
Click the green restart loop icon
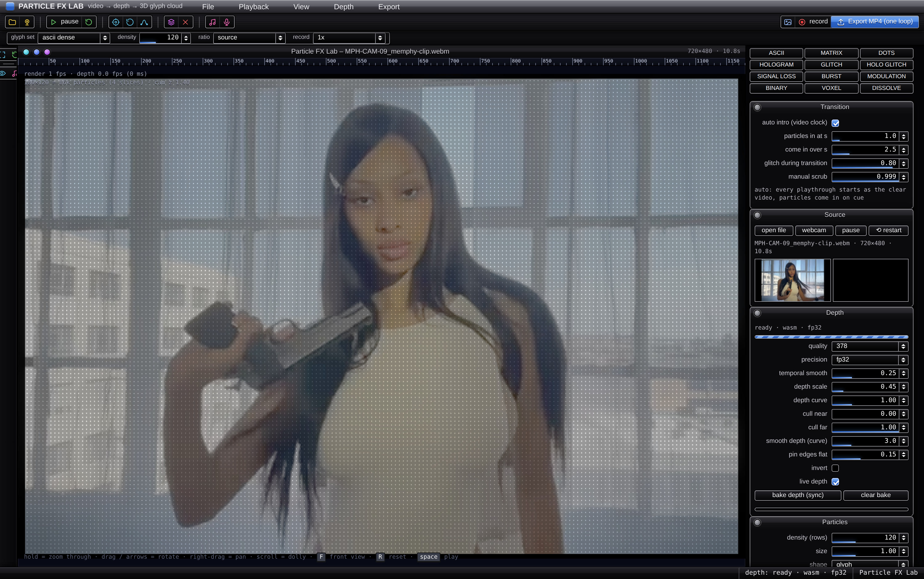pyautogui.click(x=89, y=22)
